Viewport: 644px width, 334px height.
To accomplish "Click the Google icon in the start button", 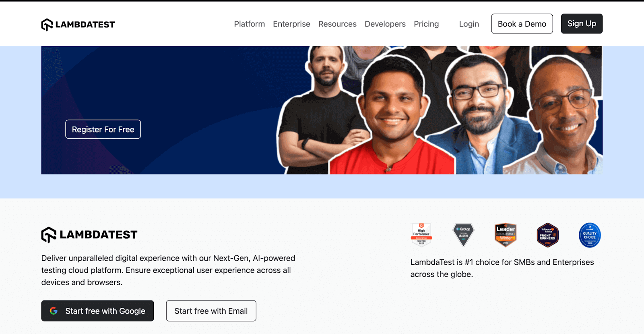I will 54,311.
